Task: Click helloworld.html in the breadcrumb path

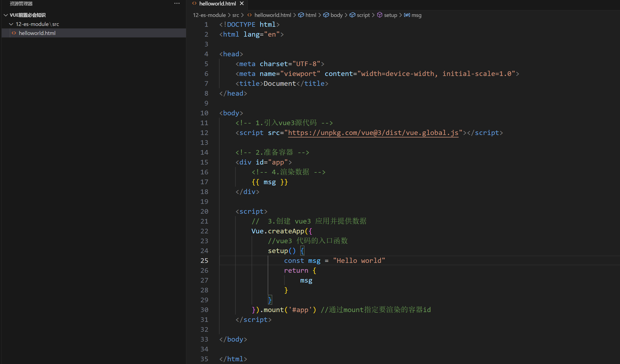Action: [272, 15]
